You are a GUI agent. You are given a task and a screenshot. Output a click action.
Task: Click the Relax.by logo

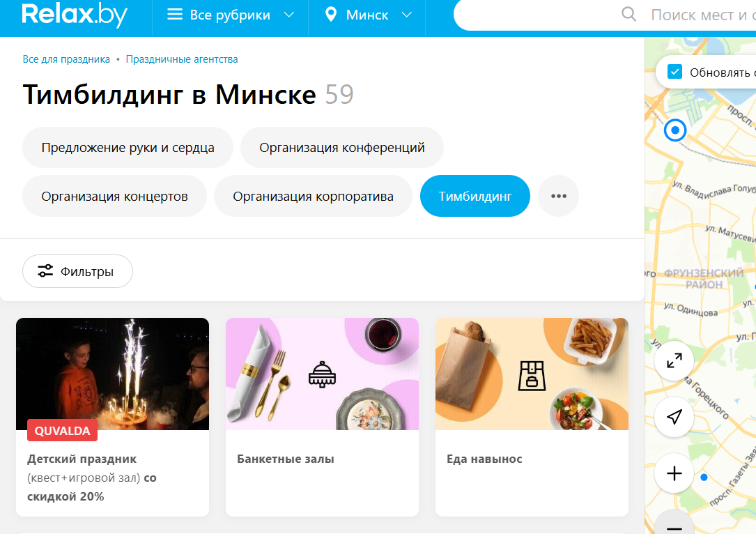point(75,15)
